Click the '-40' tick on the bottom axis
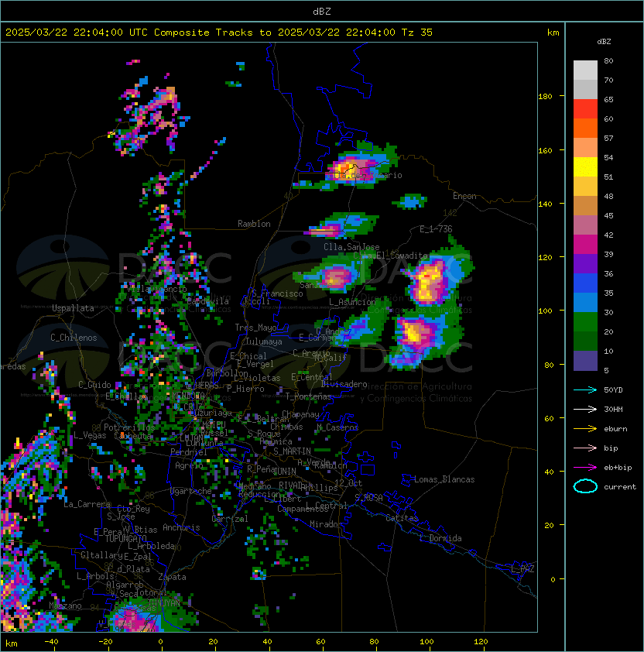This screenshot has height=652, width=644. coord(51,642)
